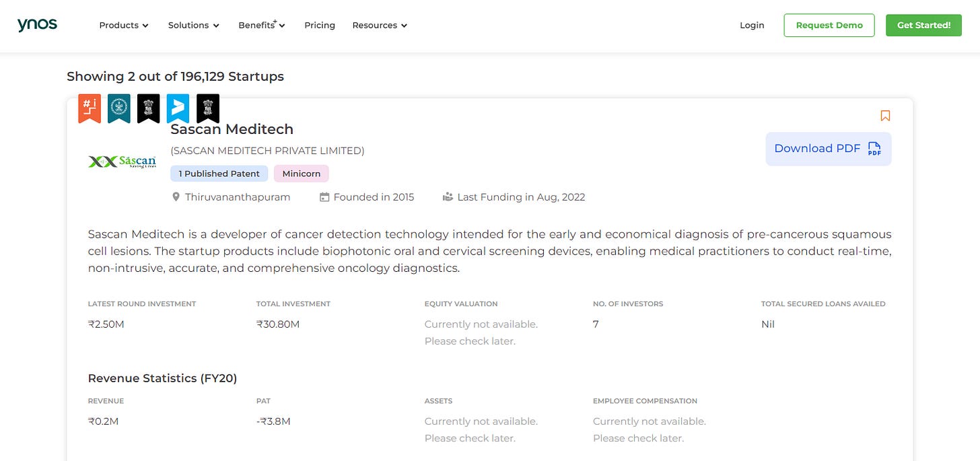Click the black emblem badge after blue badge
The height and width of the screenshot is (461, 980).
coord(208,108)
